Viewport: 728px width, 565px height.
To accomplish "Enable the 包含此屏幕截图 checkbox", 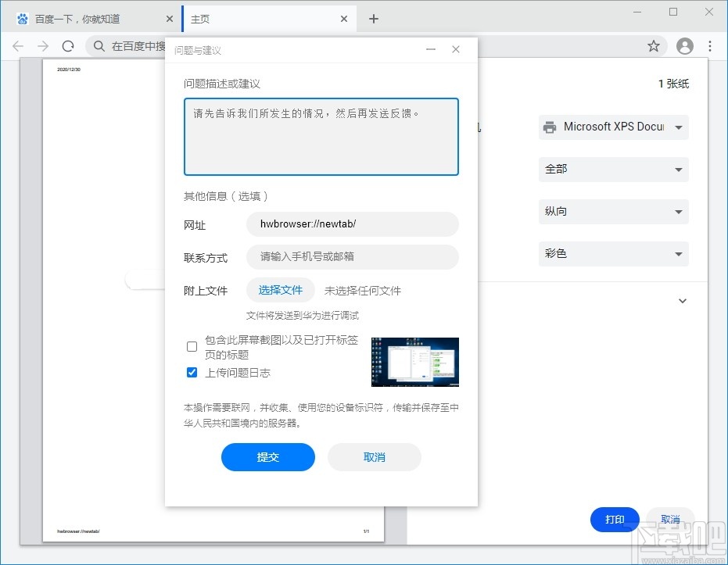I will 192,346.
